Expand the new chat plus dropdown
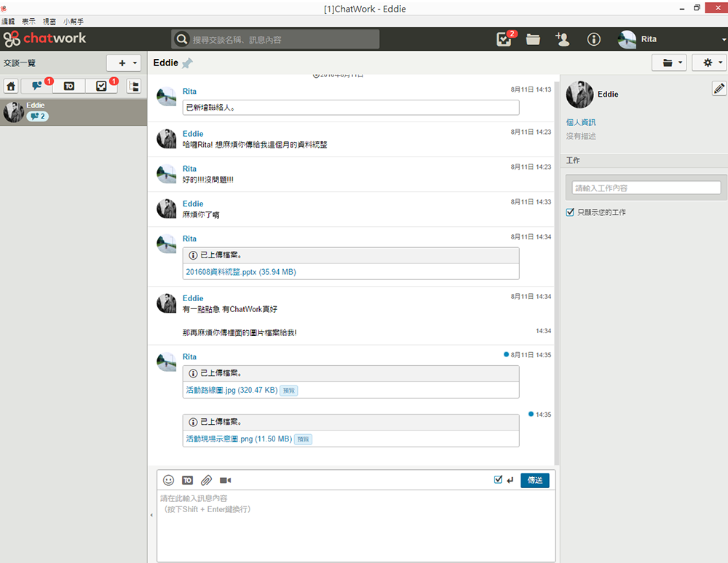This screenshot has width=728, height=563. (124, 63)
